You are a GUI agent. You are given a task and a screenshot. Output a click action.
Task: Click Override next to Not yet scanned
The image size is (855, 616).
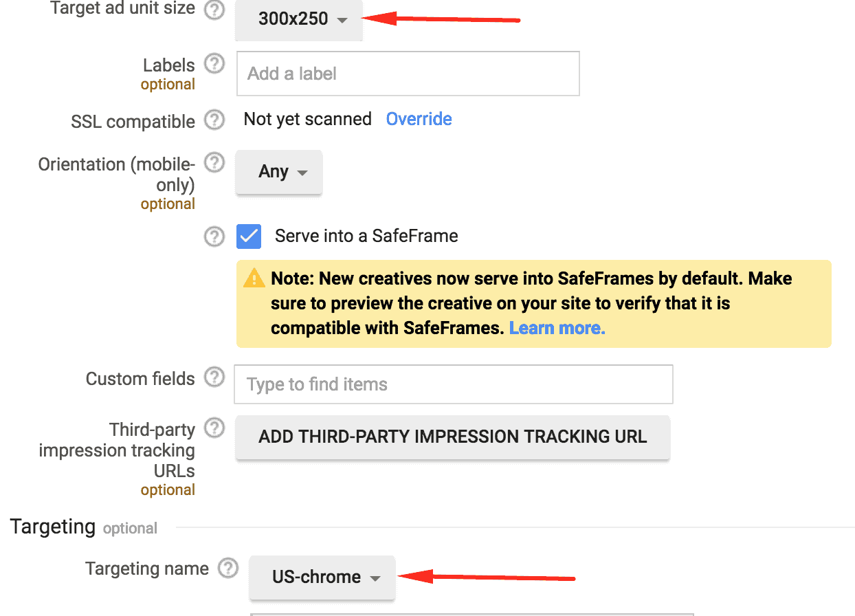click(x=419, y=119)
